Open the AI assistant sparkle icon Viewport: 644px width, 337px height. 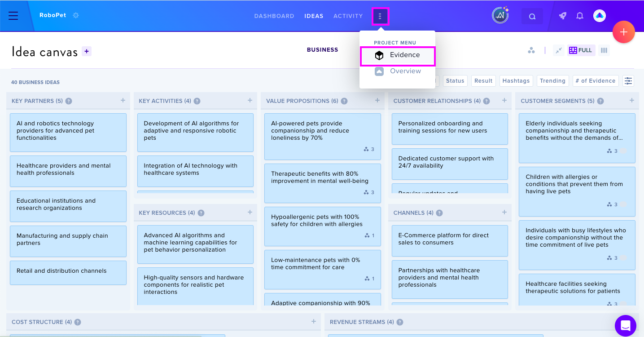(x=500, y=15)
